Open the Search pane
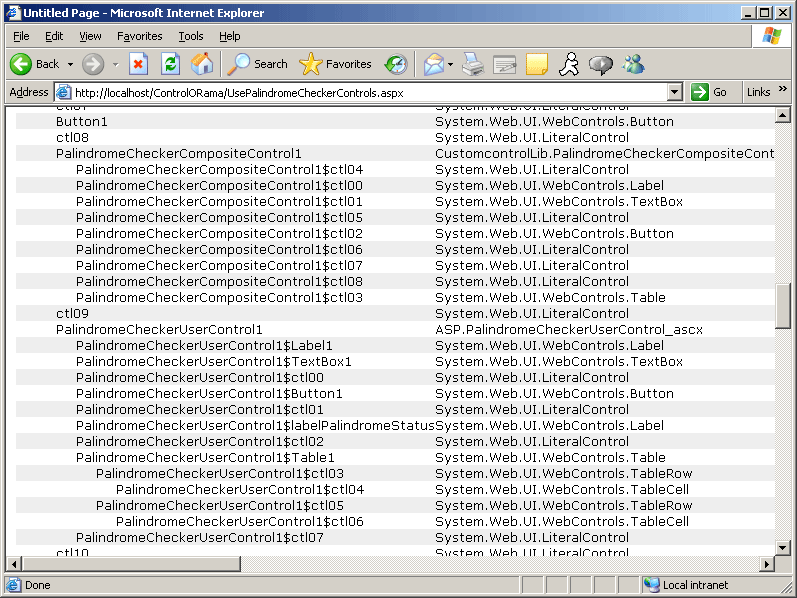Image resolution: width=797 pixels, height=598 pixels. point(258,64)
